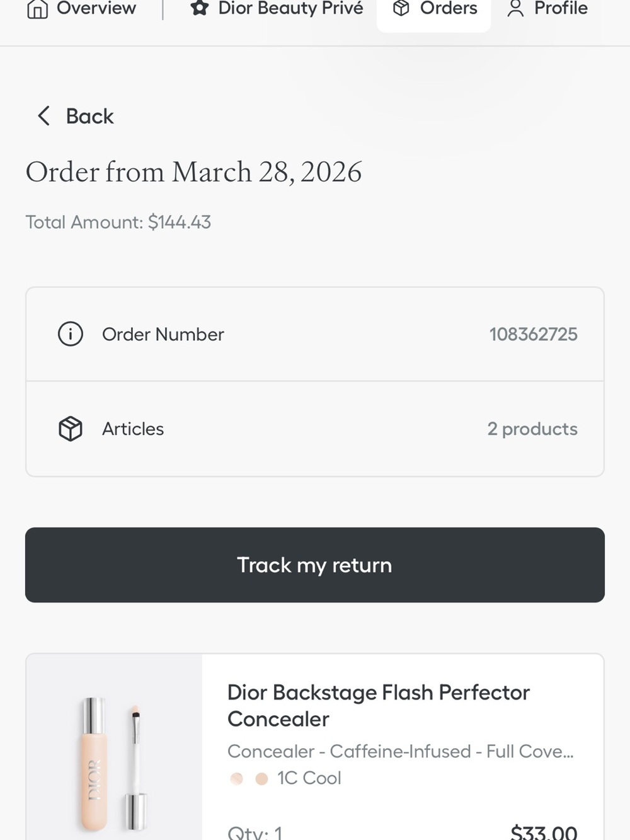630x840 pixels.
Task: Tap the Back link text
Action: click(90, 117)
